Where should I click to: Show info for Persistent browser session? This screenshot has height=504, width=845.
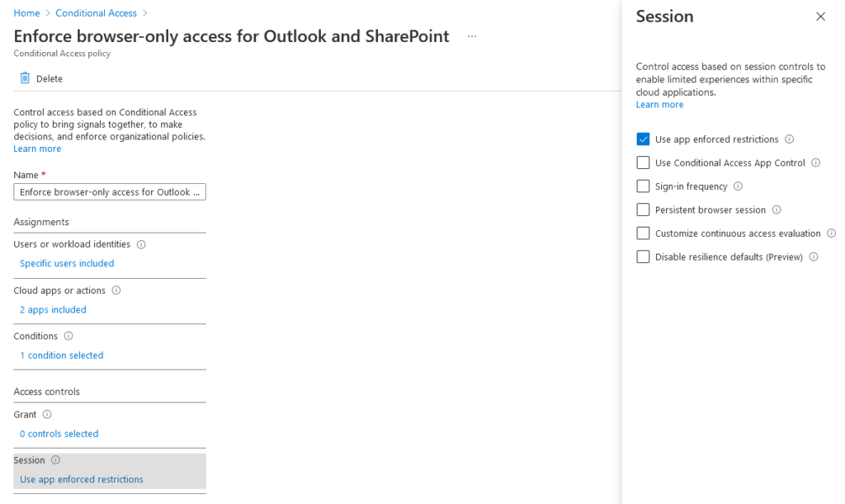[777, 210]
